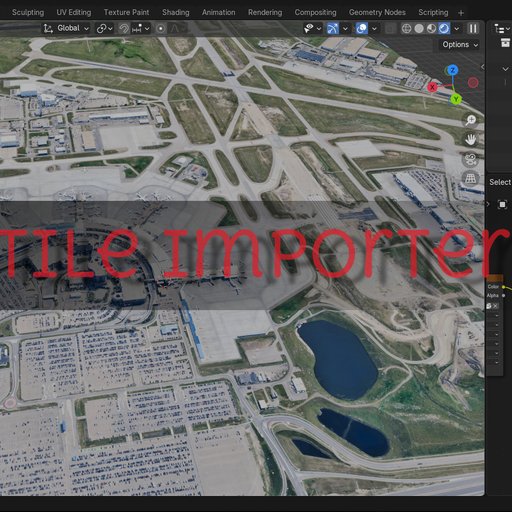Expand the gizmo options dropdown arrow
The width and height of the screenshot is (512, 512).
345,29
